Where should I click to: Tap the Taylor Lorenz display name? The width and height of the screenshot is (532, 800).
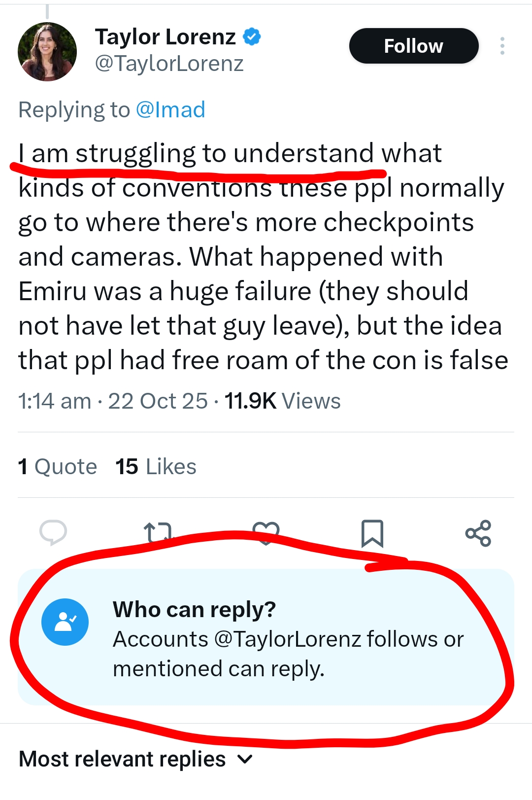(x=166, y=37)
